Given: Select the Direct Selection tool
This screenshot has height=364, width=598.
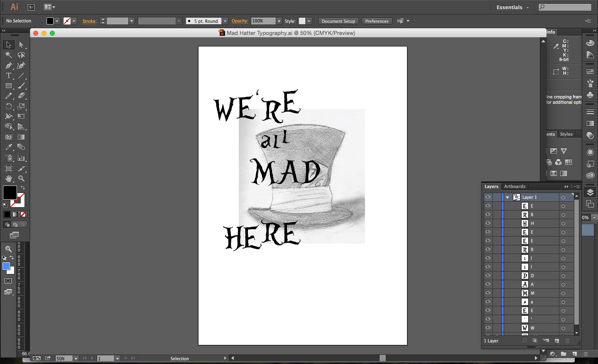Looking at the screenshot, I should [21, 44].
